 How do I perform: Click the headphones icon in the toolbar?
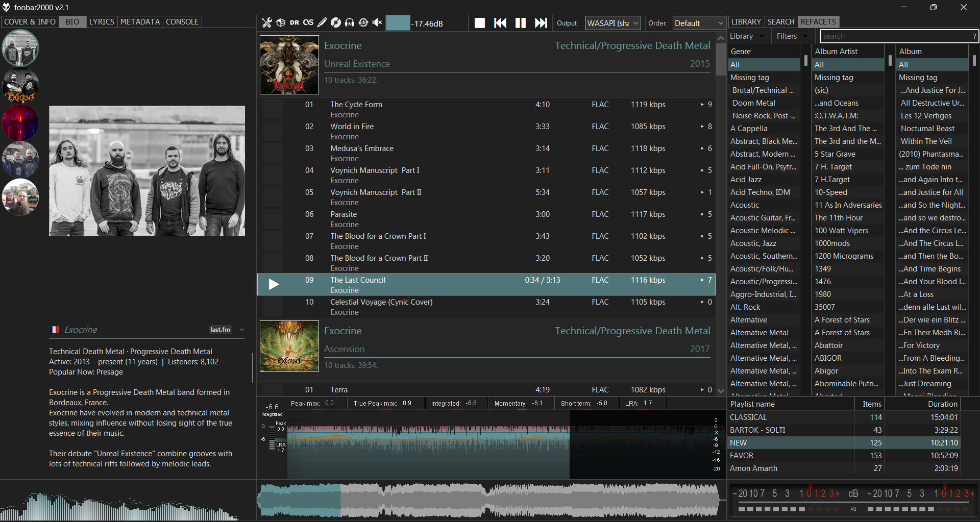(x=350, y=22)
